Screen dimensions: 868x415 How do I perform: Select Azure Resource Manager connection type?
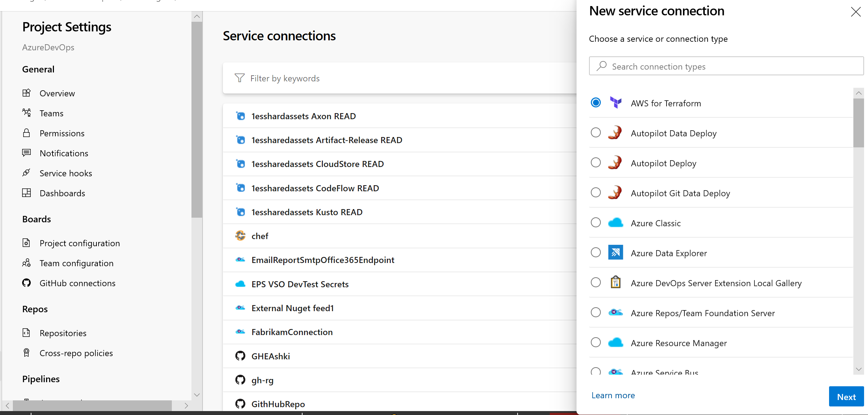(597, 343)
